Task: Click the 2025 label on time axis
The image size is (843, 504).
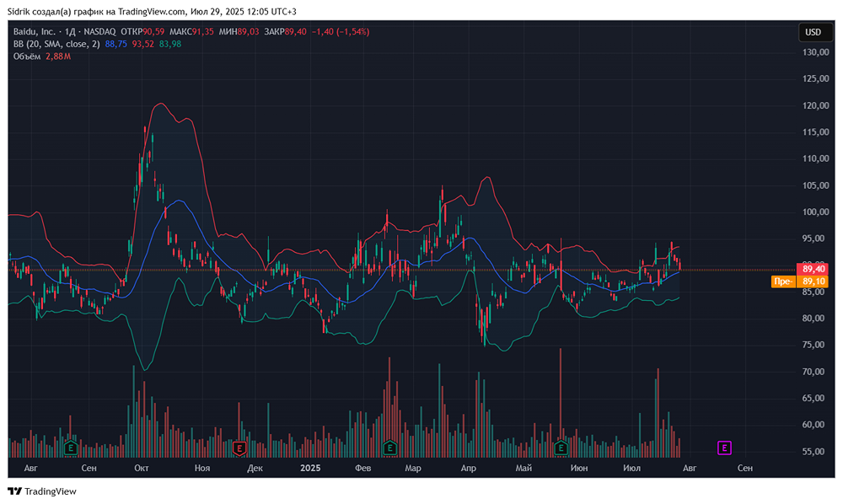Action: [310, 468]
